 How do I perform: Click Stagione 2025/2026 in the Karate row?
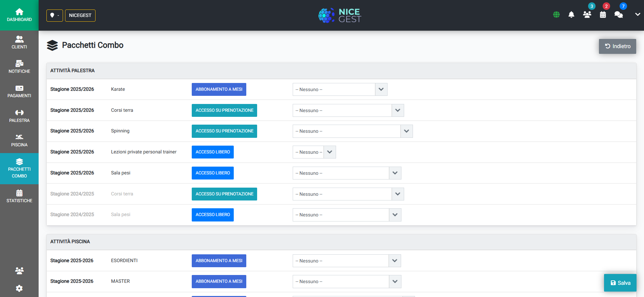click(72, 89)
